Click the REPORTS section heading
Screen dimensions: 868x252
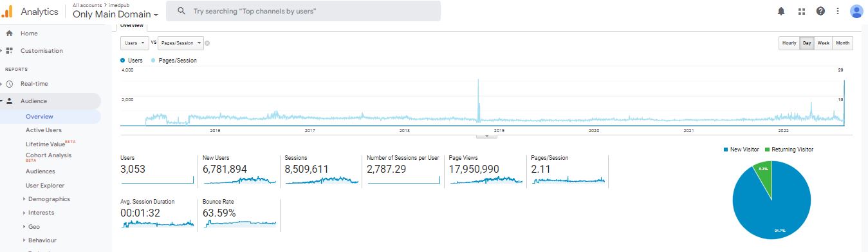[17, 69]
